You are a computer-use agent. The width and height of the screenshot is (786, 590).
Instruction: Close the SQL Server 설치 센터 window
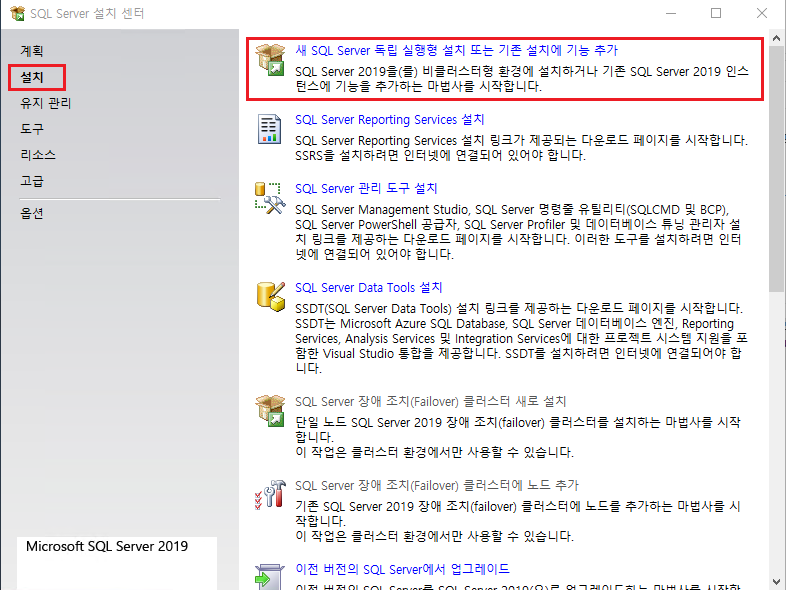[x=762, y=14]
